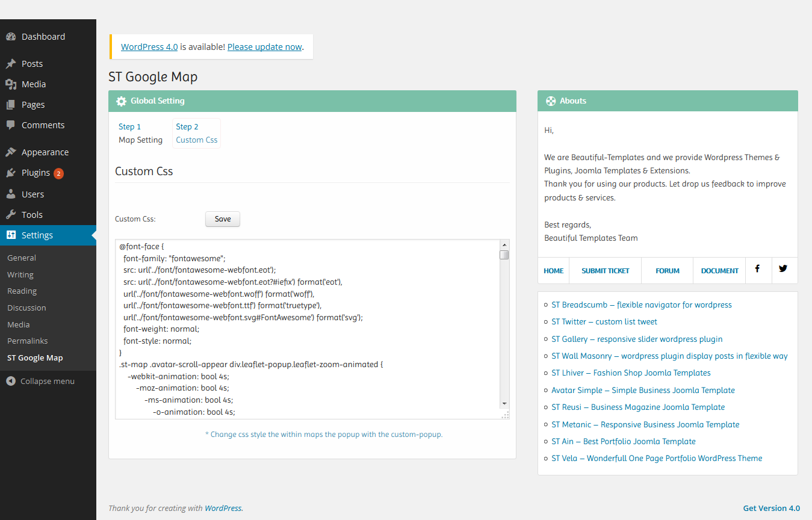The width and height of the screenshot is (812, 520).
Task: Click the Dashboard gauge icon
Action: tap(11, 37)
